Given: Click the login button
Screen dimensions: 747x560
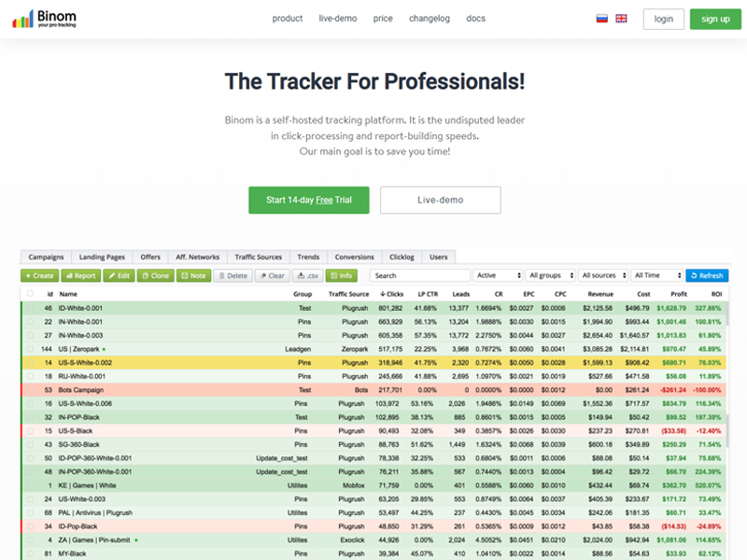Looking at the screenshot, I should pos(664,19).
